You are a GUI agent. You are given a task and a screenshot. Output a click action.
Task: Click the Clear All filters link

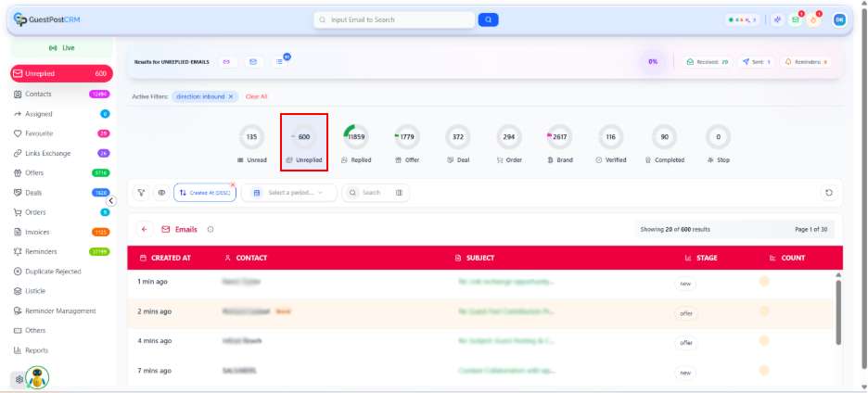(256, 96)
